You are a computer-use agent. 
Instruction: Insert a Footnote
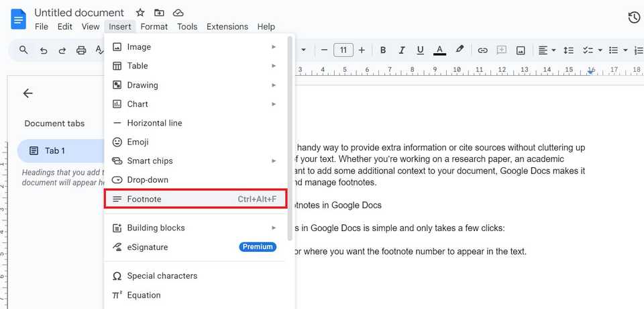click(195, 199)
